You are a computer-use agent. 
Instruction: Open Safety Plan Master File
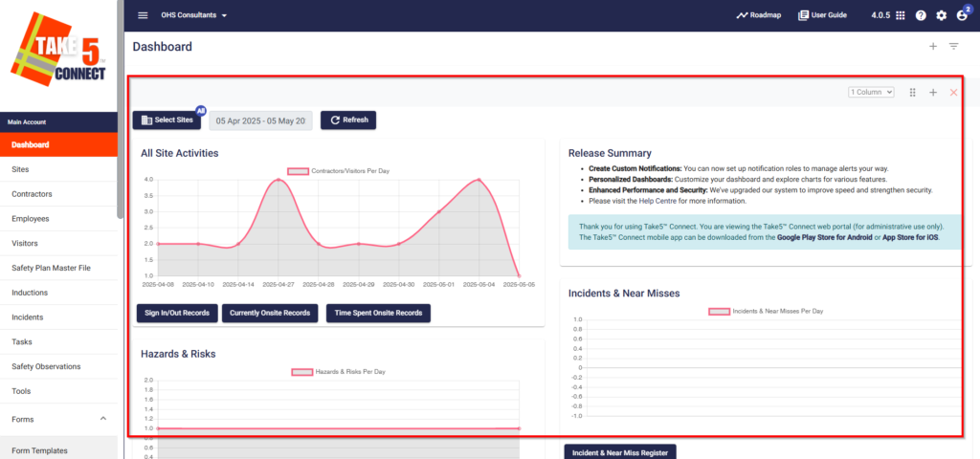pyautogui.click(x=58, y=268)
